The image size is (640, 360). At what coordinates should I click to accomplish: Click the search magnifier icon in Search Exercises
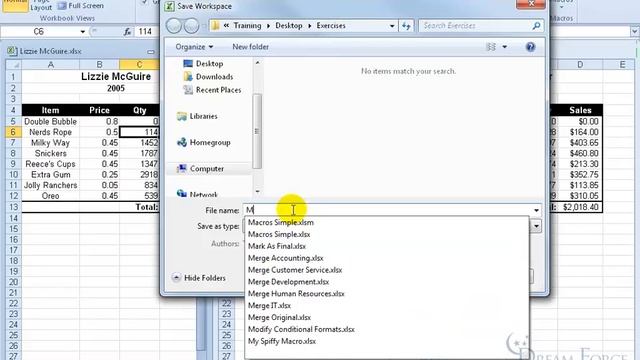(536, 26)
